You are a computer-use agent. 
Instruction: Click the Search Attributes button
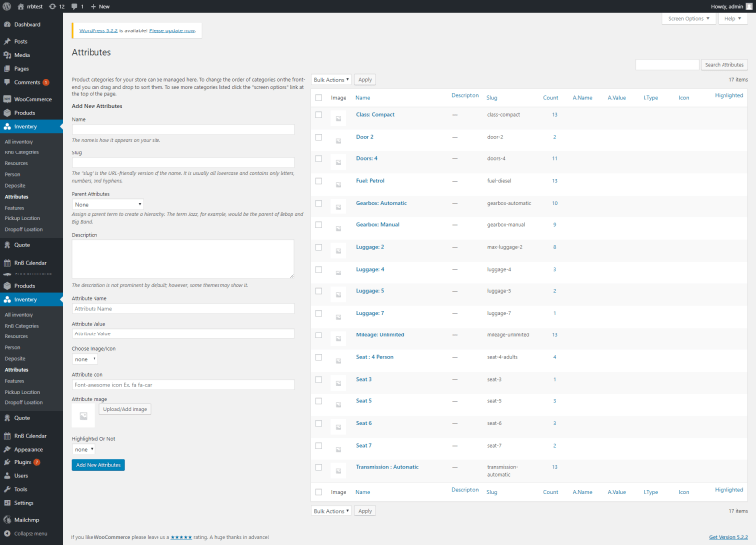coord(724,65)
